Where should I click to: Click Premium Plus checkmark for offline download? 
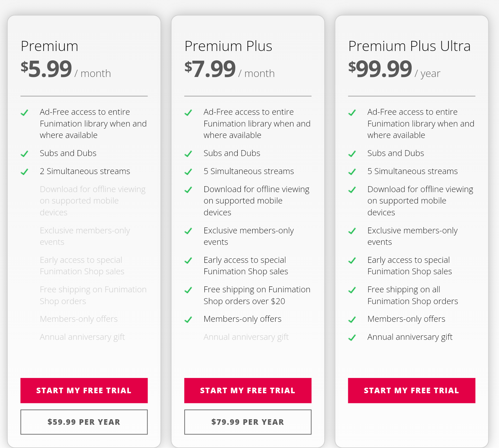click(x=188, y=190)
